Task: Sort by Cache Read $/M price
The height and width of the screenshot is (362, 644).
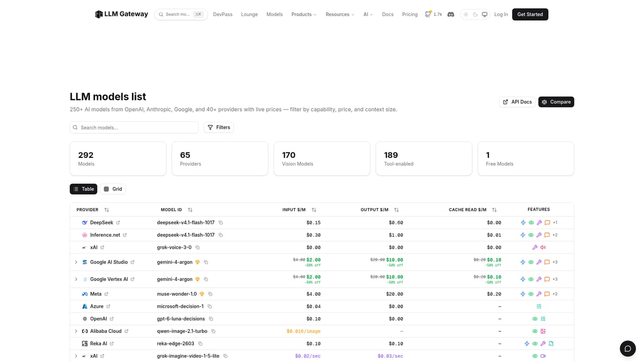Action: pos(495,210)
